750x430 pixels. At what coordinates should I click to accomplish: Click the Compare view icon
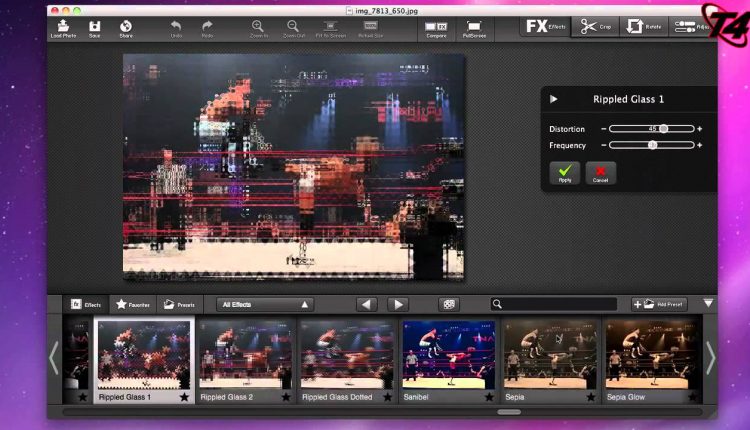436,29
